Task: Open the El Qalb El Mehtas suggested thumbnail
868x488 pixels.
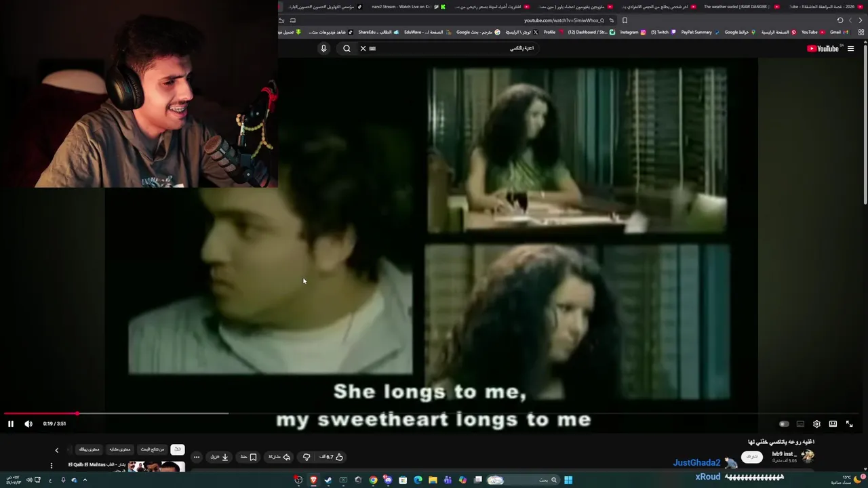Action: [156, 466]
